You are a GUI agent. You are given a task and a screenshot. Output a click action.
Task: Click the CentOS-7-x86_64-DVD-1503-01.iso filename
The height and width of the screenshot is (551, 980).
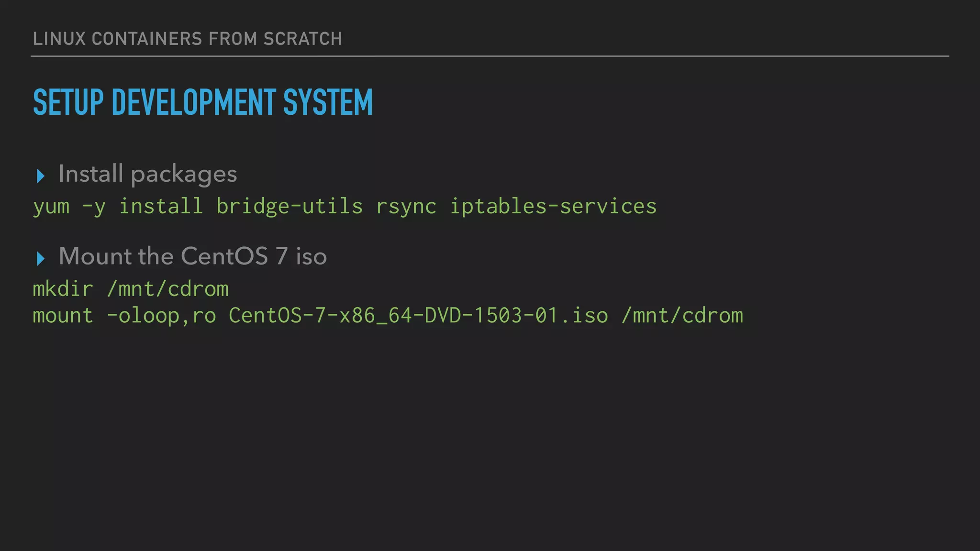pos(418,316)
